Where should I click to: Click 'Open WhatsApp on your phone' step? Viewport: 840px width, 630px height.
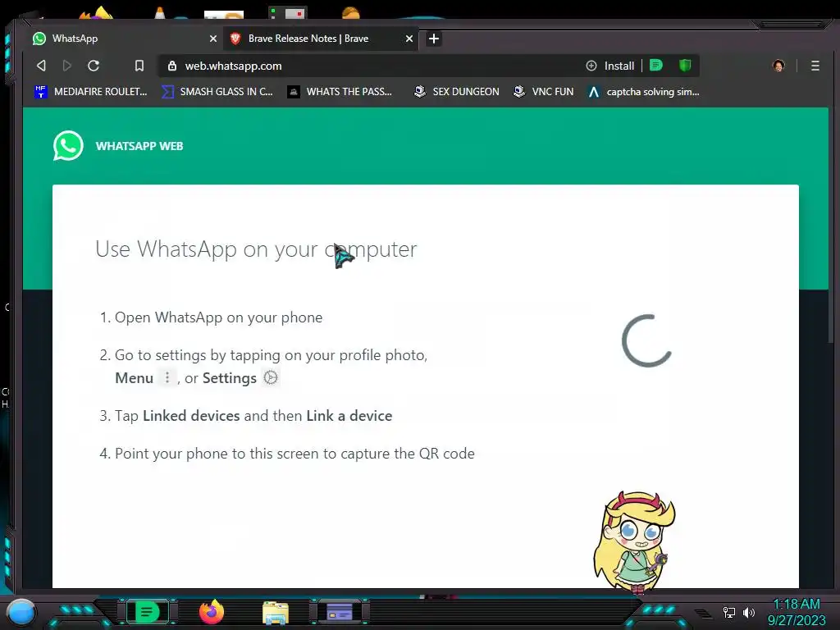coord(218,317)
